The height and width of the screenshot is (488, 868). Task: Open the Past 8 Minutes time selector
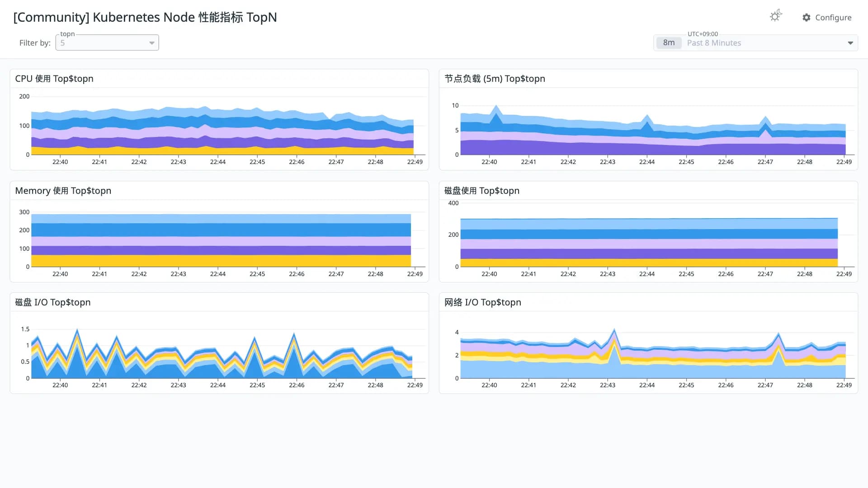755,43
